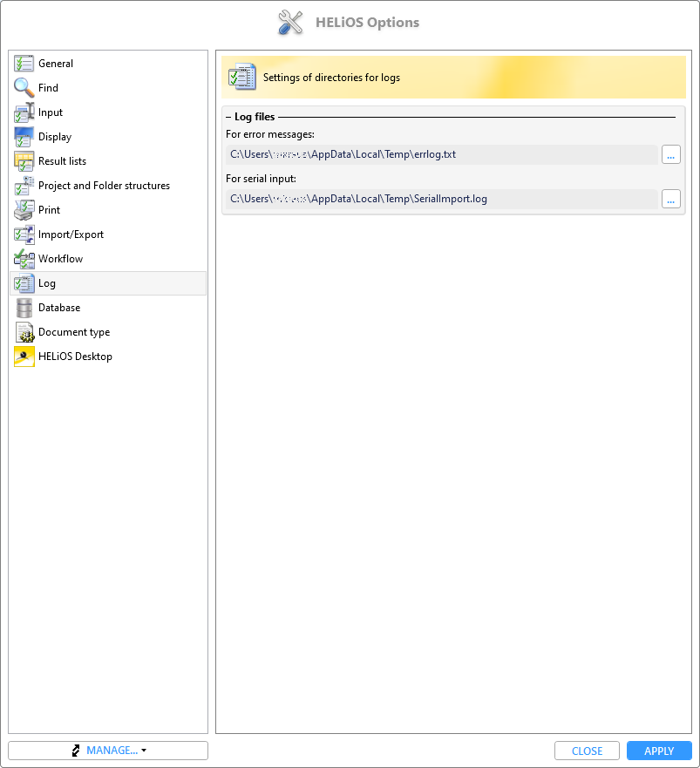Open the General options page

click(56, 64)
